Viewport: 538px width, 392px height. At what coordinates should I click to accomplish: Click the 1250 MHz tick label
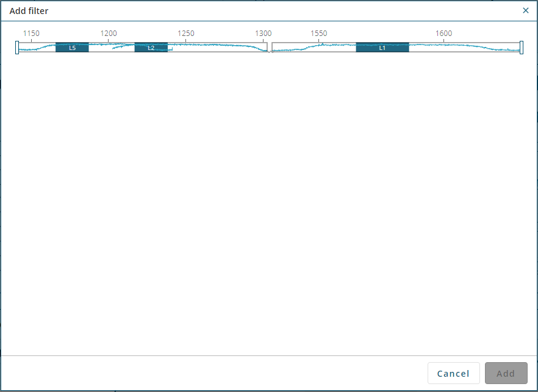point(186,34)
